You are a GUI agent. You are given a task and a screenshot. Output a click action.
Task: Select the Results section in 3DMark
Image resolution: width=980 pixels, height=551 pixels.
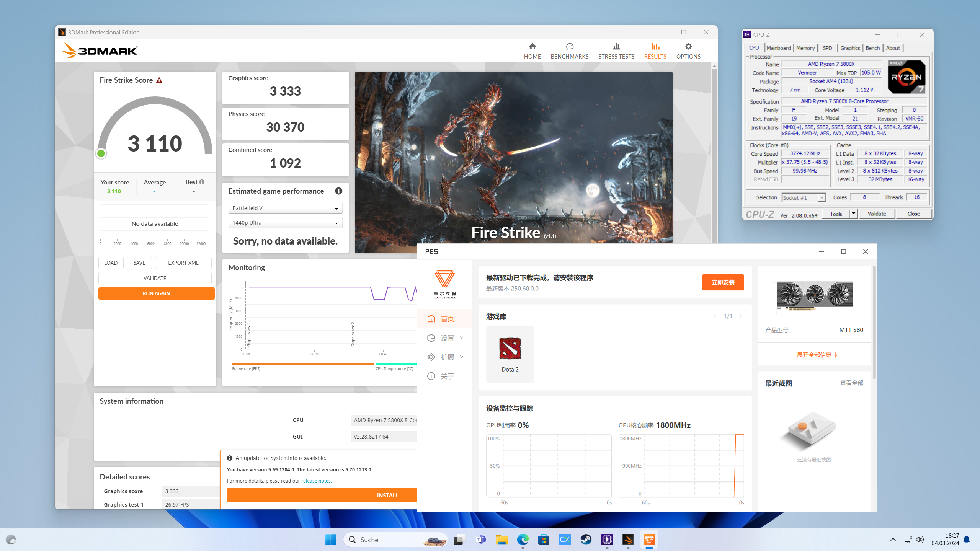click(655, 51)
